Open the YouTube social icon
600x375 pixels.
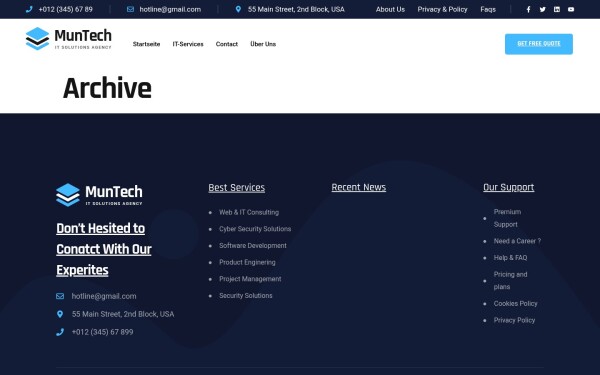click(x=571, y=9)
